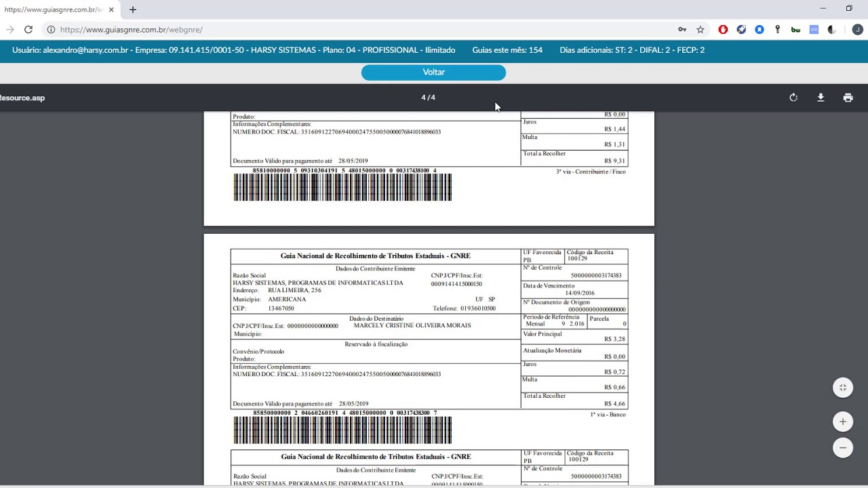868x488 pixels.
Task: Click MARCELY CRISTINE OLIVEIRA MORAIS name
Action: tap(412, 325)
